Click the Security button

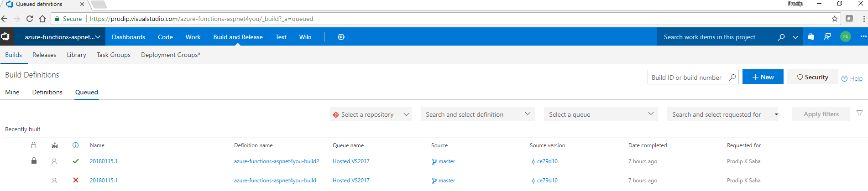pyautogui.click(x=812, y=77)
